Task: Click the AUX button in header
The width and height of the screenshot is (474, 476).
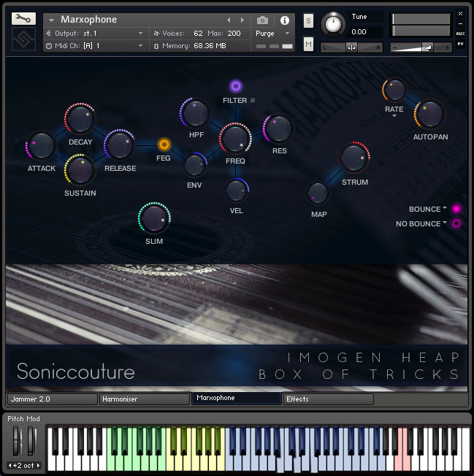Action: pyautogui.click(x=460, y=34)
